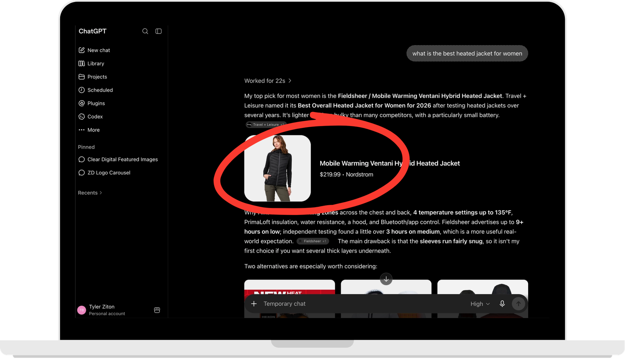Click text 'Two alternatives are especially worth considering:'

[x=311, y=266]
